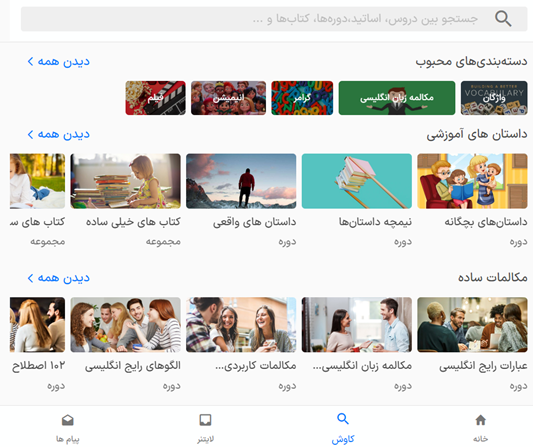Open the پیام ها messages envelope icon
Screen dimensions: 533x447
tap(68, 420)
